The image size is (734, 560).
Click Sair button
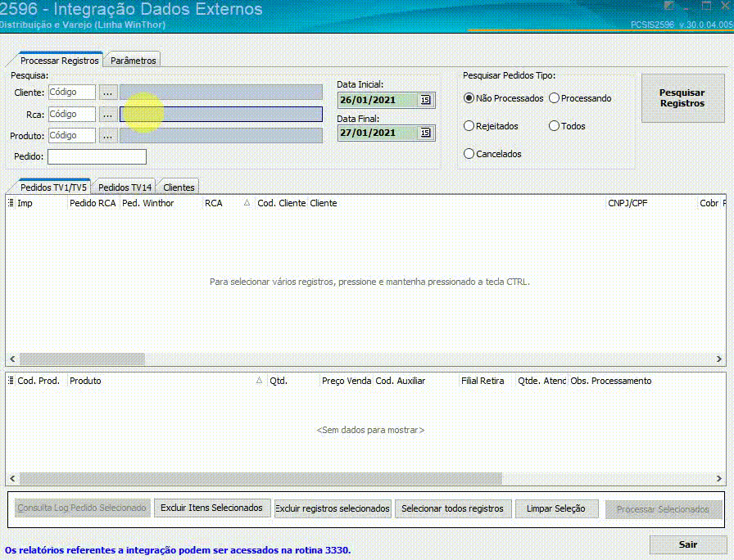pyautogui.click(x=687, y=544)
